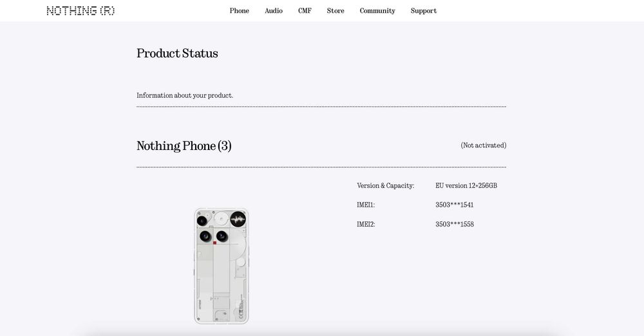Visit the Community page
The width and height of the screenshot is (644, 336).
click(377, 11)
